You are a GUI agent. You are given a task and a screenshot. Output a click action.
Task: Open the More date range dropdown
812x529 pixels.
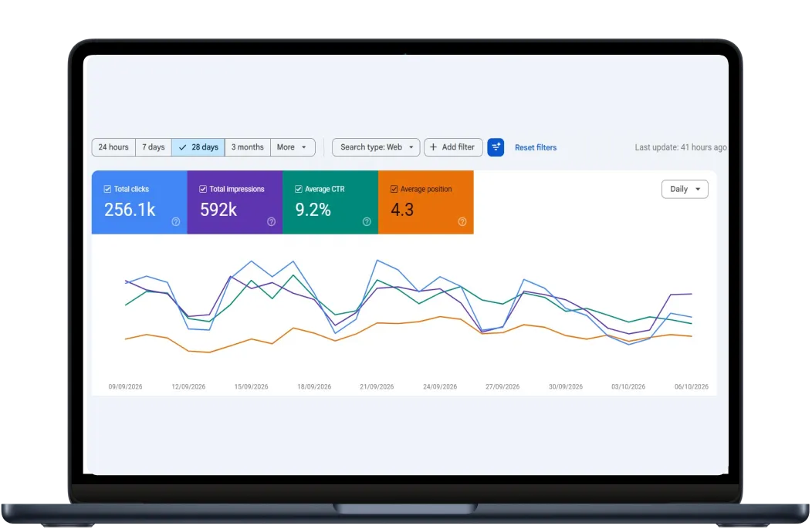(x=293, y=147)
